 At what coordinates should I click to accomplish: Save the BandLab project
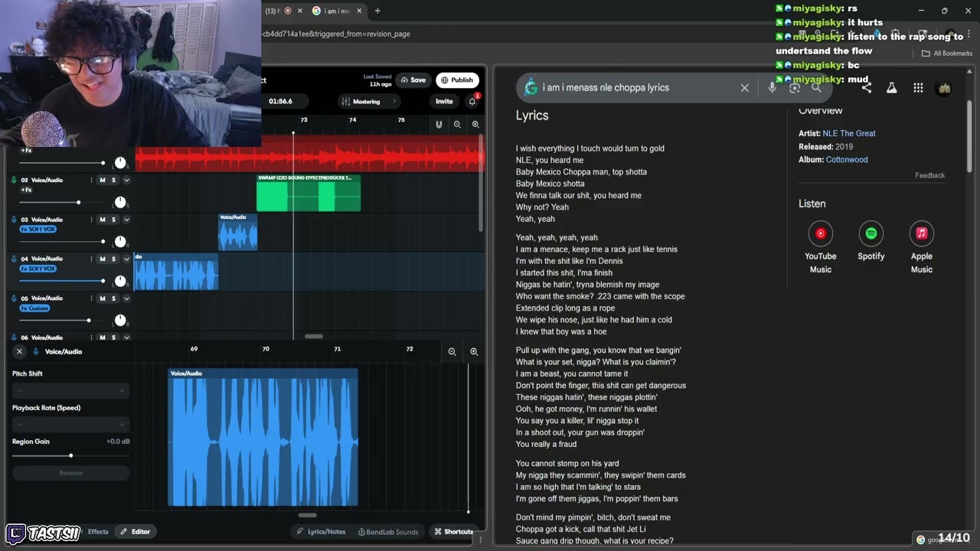coord(413,80)
